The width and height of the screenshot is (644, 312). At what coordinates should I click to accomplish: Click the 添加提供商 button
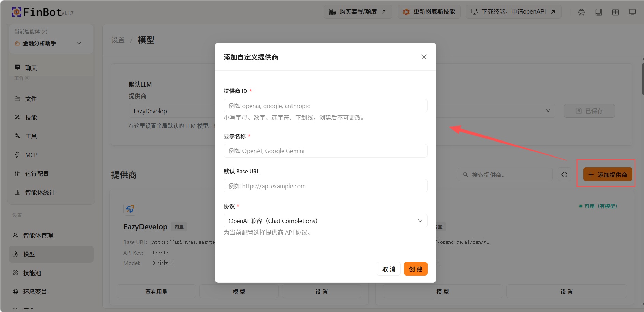[x=608, y=175]
